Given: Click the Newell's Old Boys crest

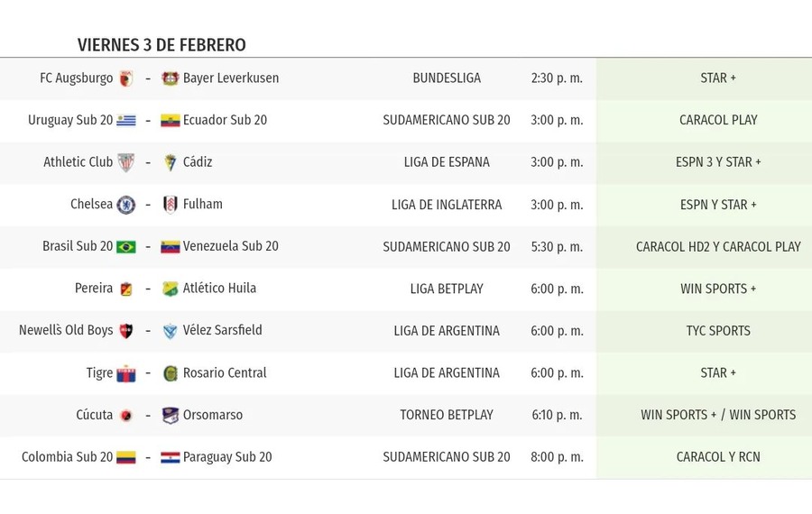Looking at the screenshot, I should coord(125,331).
